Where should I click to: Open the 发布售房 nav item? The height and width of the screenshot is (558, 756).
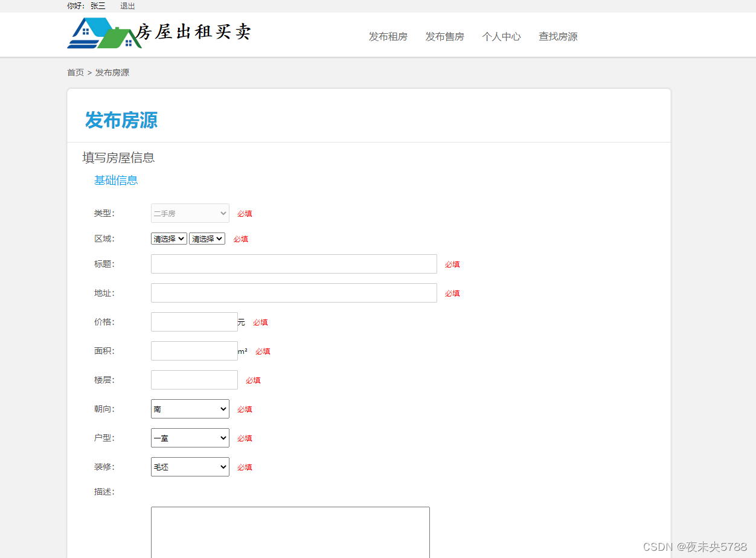tap(444, 37)
